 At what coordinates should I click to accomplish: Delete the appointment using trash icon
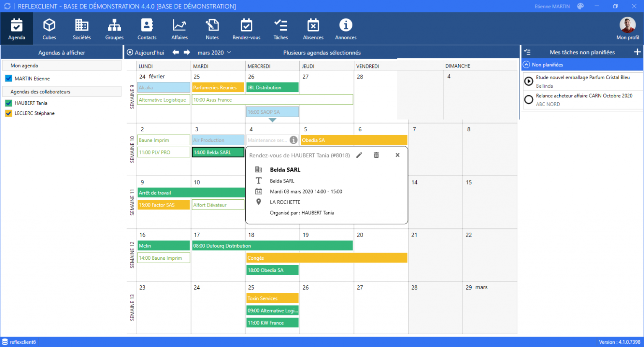coord(377,155)
